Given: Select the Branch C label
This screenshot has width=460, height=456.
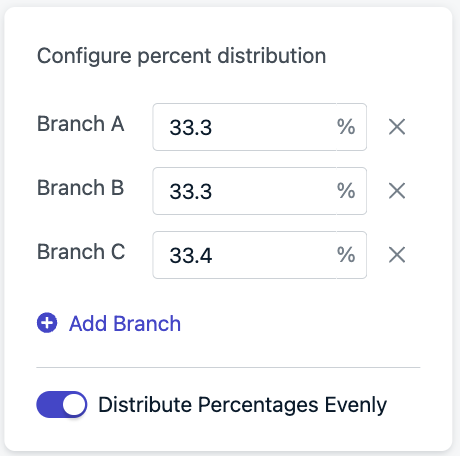Looking at the screenshot, I should click(x=81, y=252).
